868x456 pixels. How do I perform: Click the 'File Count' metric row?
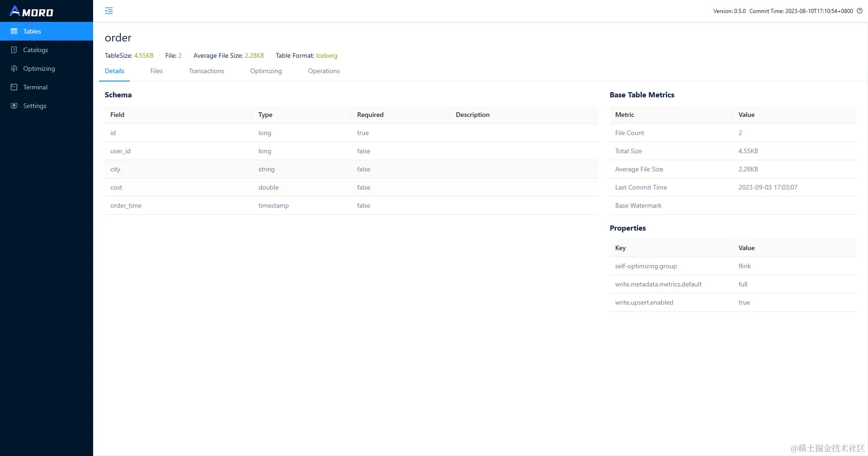pyautogui.click(x=733, y=133)
